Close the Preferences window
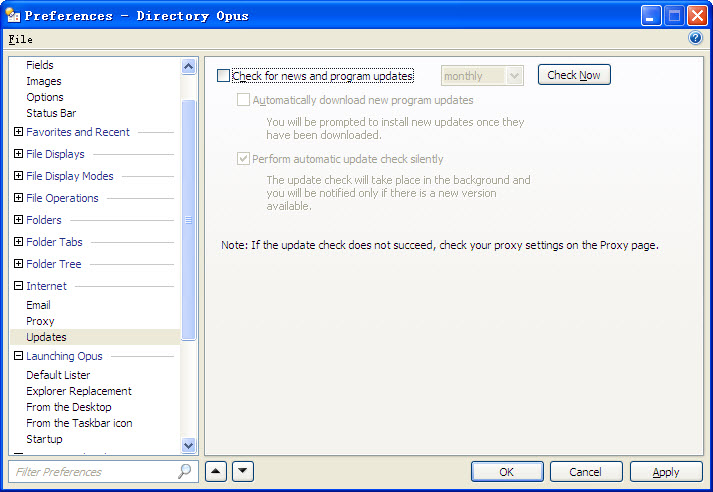 697,16
